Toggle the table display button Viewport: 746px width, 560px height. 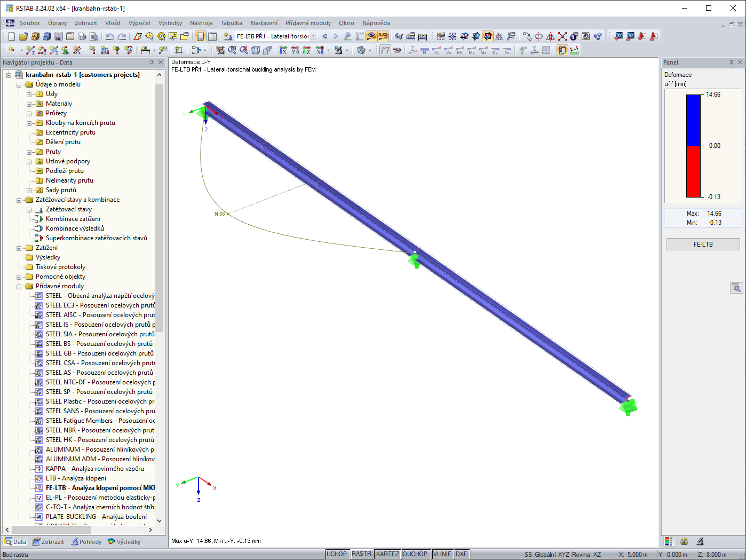(212, 36)
